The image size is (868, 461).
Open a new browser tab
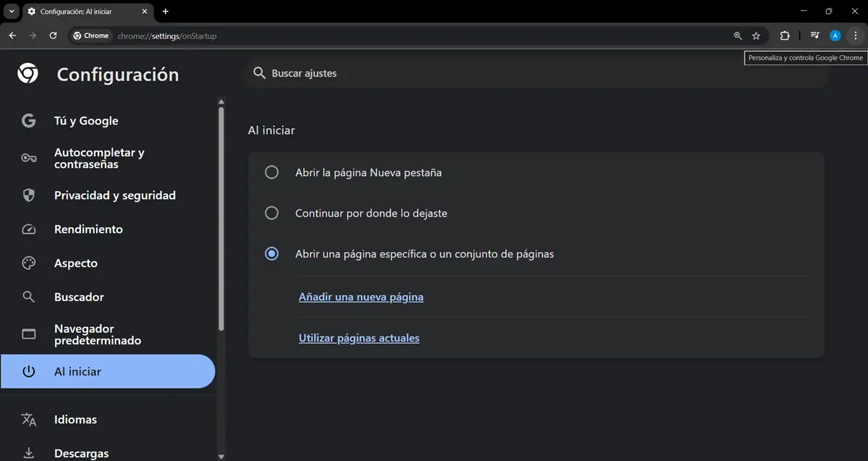165,11
